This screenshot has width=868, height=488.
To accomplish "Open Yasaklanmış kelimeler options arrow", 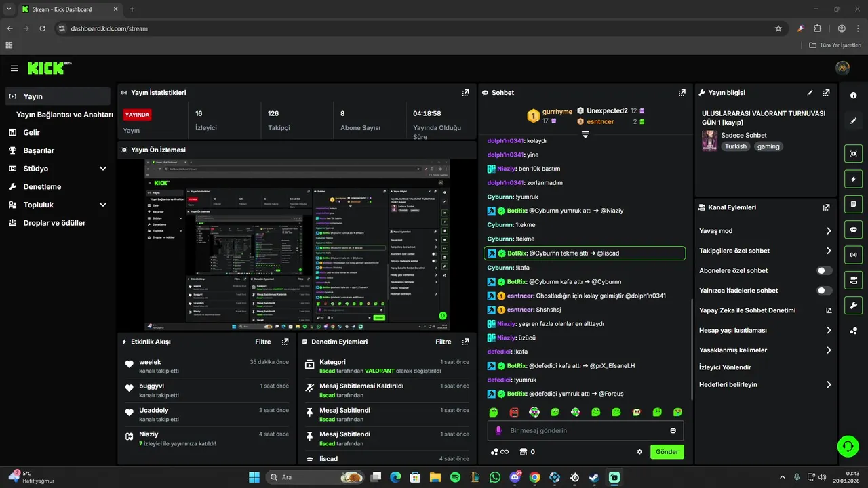I will (x=829, y=350).
